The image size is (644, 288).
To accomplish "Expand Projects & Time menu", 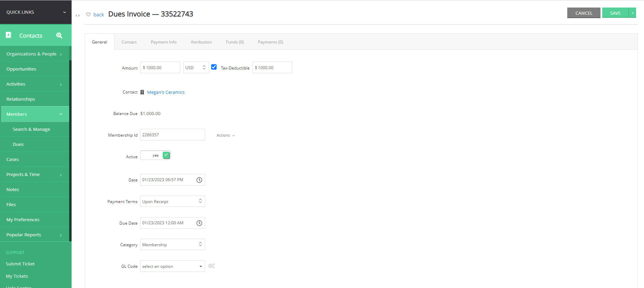I will click(35, 174).
